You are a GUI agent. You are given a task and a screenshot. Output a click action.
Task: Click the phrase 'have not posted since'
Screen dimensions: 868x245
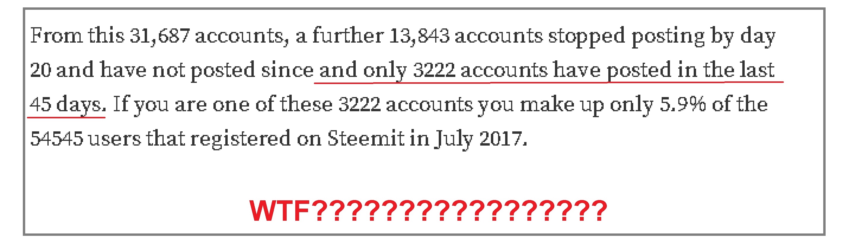click(207, 71)
